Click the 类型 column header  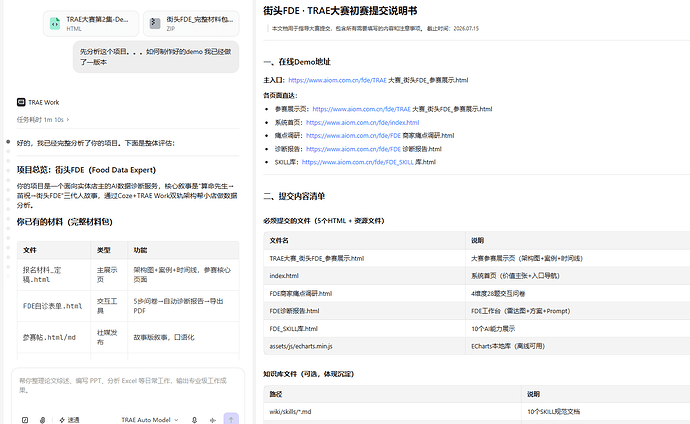tap(109, 250)
